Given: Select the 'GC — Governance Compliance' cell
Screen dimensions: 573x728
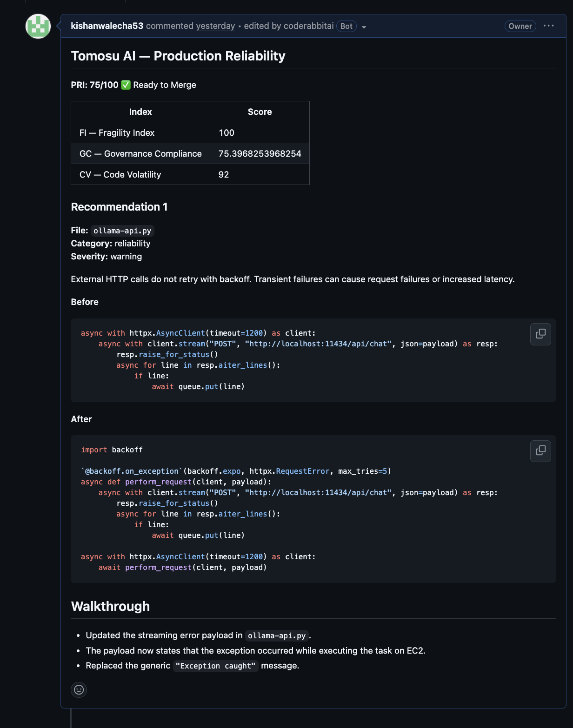Looking at the screenshot, I should pos(140,153).
